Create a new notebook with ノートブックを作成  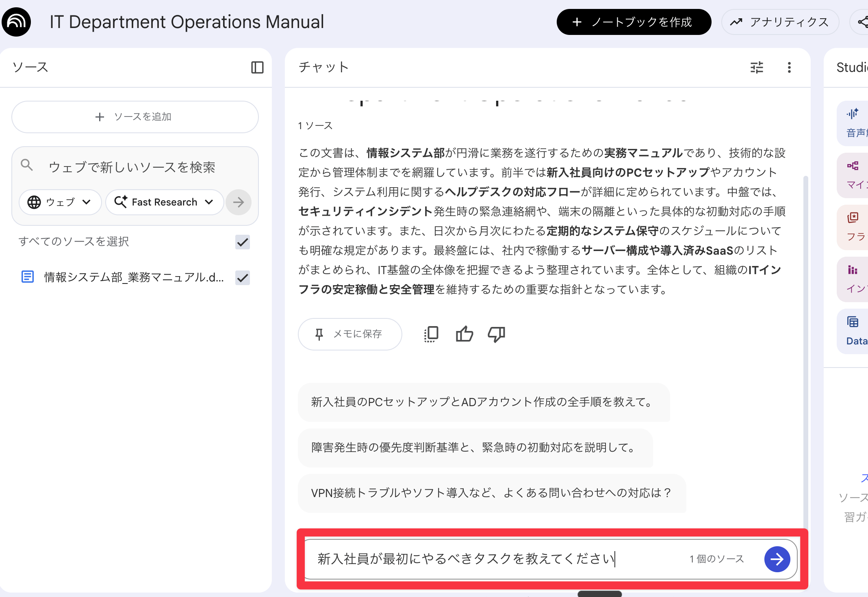point(634,22)
